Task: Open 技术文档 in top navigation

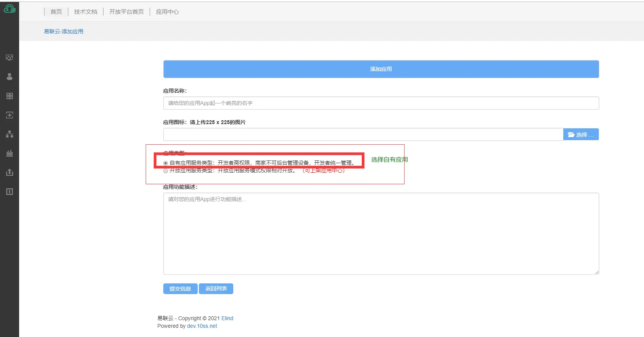Action: click(x=86, y=12)
